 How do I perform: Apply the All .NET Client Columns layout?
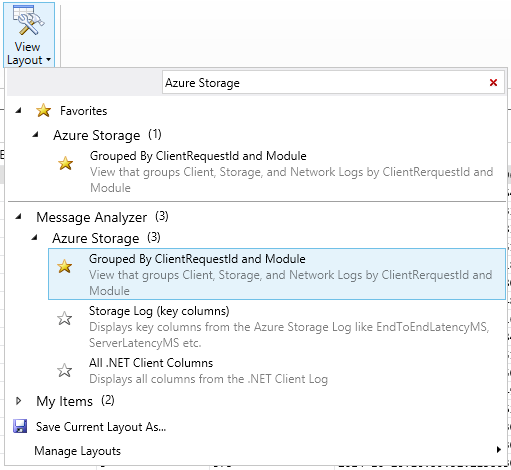(277, 371)
